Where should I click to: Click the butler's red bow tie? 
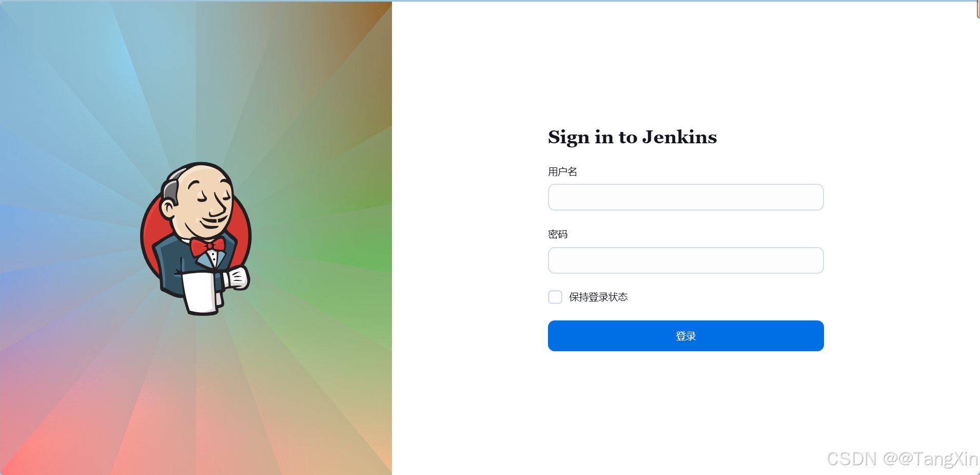point(207,247)
